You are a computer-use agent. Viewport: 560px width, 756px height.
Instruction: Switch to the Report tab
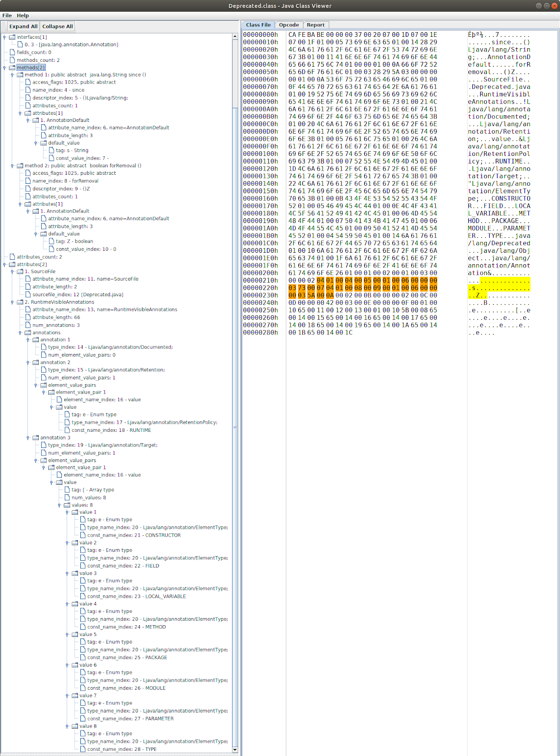click(x=316, y=25)
